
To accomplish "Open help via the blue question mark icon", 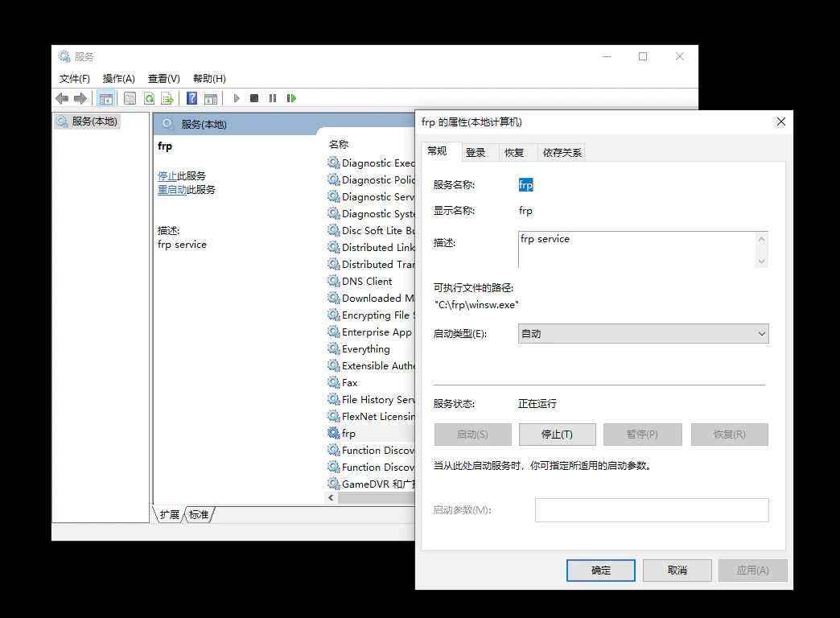I will click(x=191, y=97).
